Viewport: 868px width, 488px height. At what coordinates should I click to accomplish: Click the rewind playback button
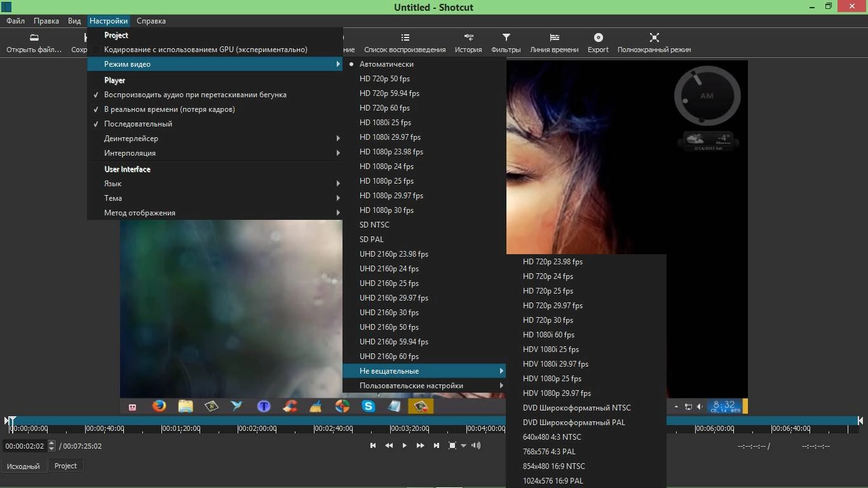click(x=389, y=445)
